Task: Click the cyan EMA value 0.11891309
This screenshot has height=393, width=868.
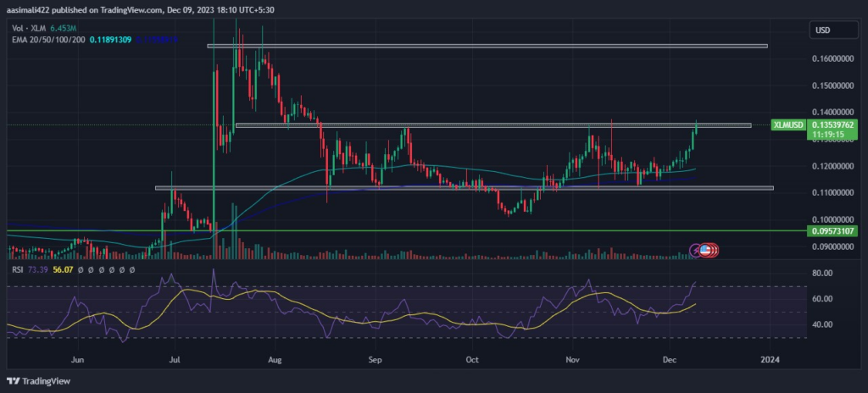Action: tap(111, 40)
